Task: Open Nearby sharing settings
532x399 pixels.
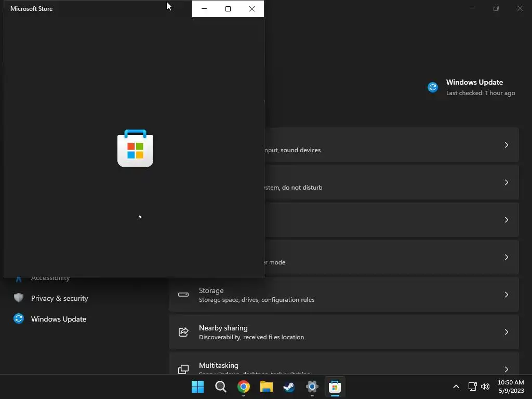Action: pos(344,332)
